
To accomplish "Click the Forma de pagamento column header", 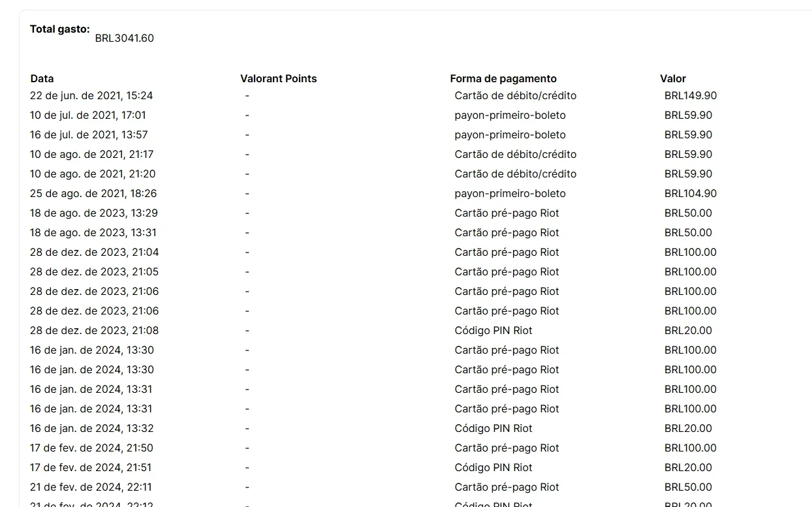I will 503,78.
